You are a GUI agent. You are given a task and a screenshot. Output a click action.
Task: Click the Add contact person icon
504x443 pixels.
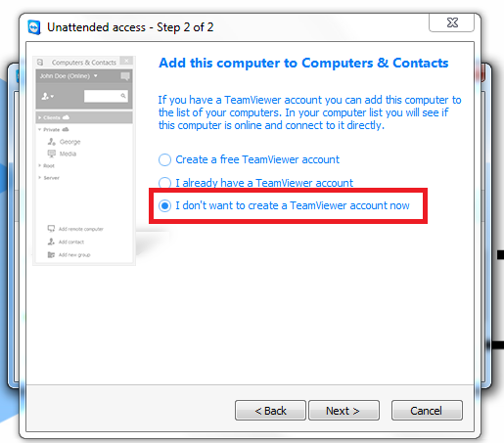pyautogui.click(x=51, y=242)
